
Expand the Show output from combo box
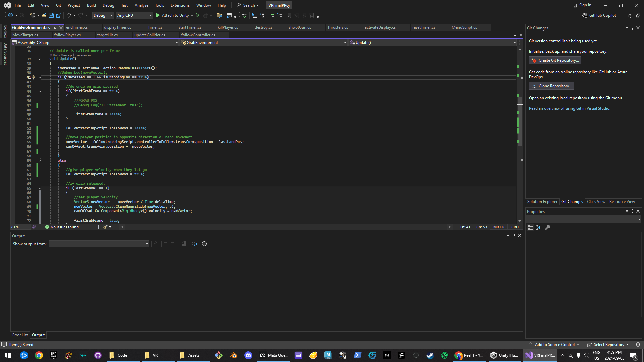click(x=147, y=244)
